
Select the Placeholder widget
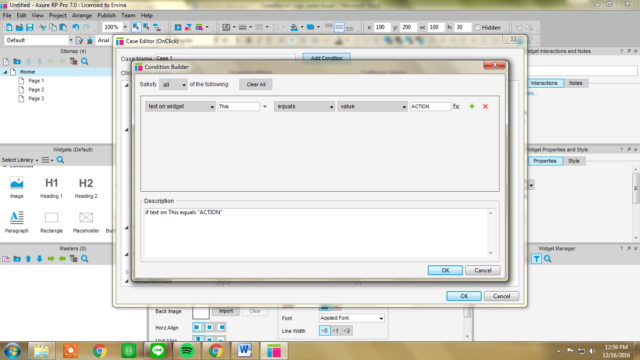[x=86, y=222]
